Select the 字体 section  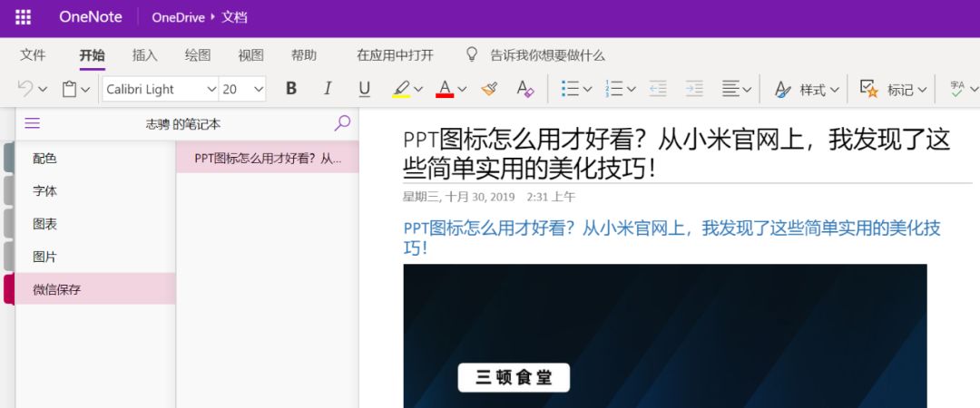coord(95,191)
